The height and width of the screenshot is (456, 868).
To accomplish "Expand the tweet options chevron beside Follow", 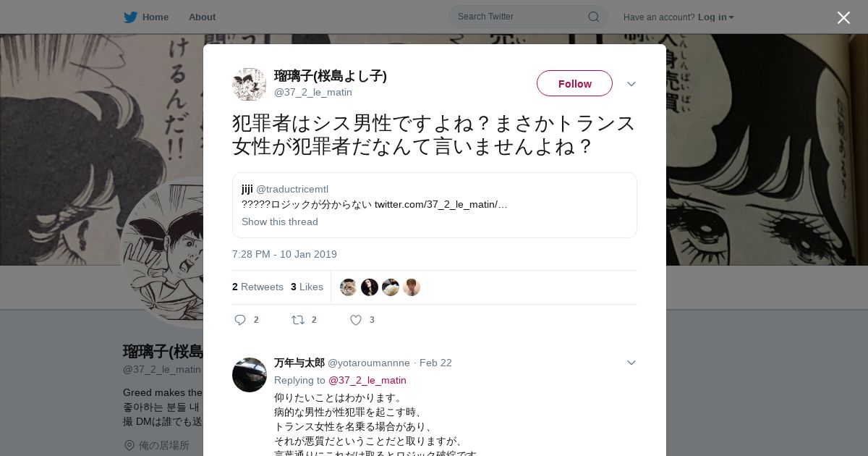I will (x=631, y=84).
